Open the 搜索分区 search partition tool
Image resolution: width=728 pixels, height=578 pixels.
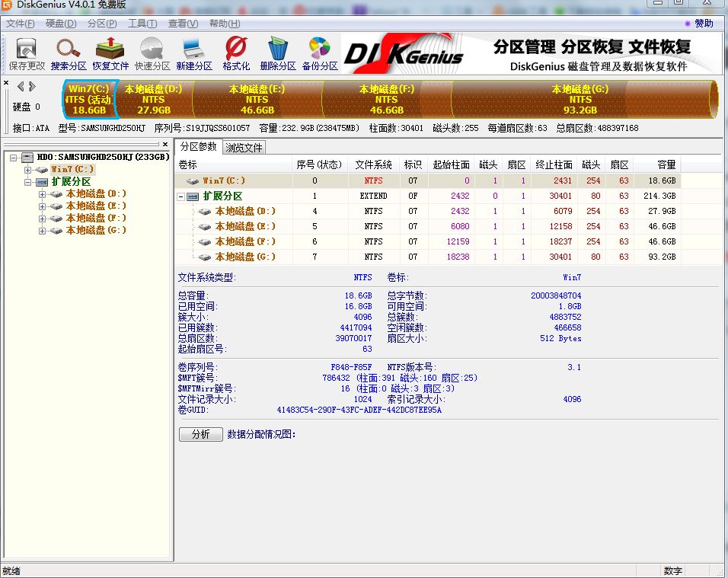[x=69, y=53]
